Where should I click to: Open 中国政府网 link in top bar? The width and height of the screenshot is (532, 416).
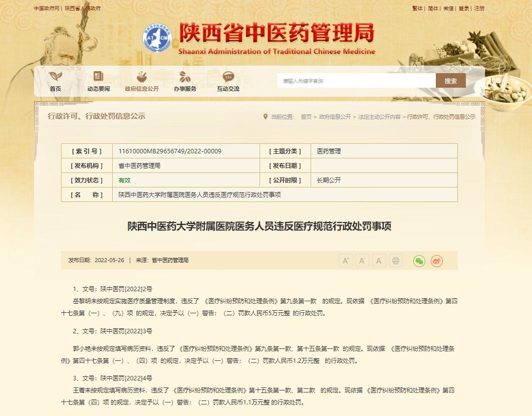pos(47,8)
